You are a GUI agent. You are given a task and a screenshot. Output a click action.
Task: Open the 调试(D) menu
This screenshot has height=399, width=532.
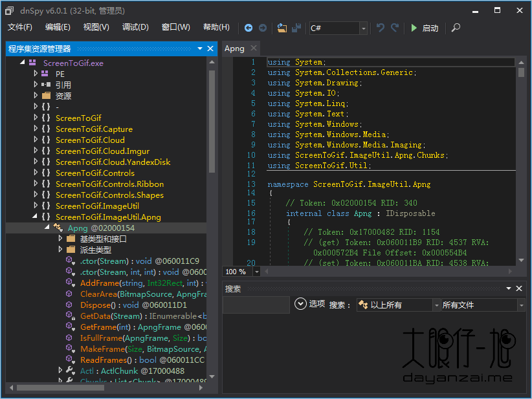[x=135, y=27]
